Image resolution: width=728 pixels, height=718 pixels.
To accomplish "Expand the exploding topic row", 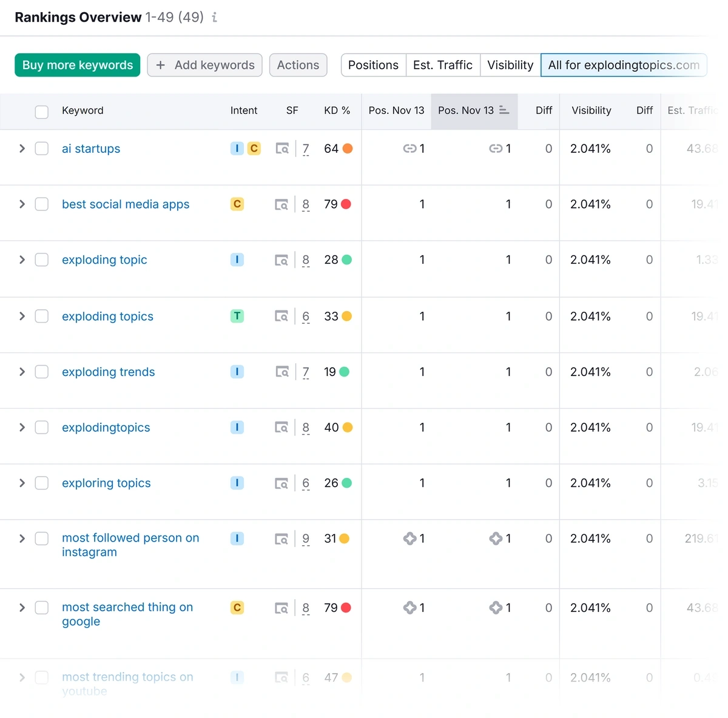I will [22, 260].
